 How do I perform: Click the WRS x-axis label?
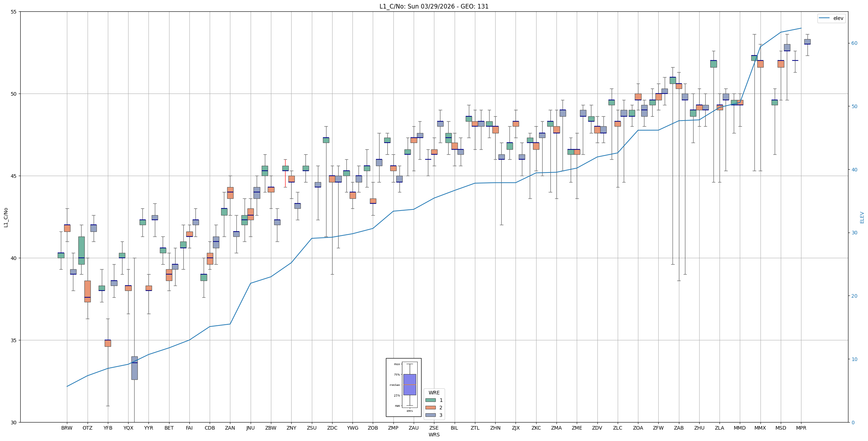click(x=434, y=435)
